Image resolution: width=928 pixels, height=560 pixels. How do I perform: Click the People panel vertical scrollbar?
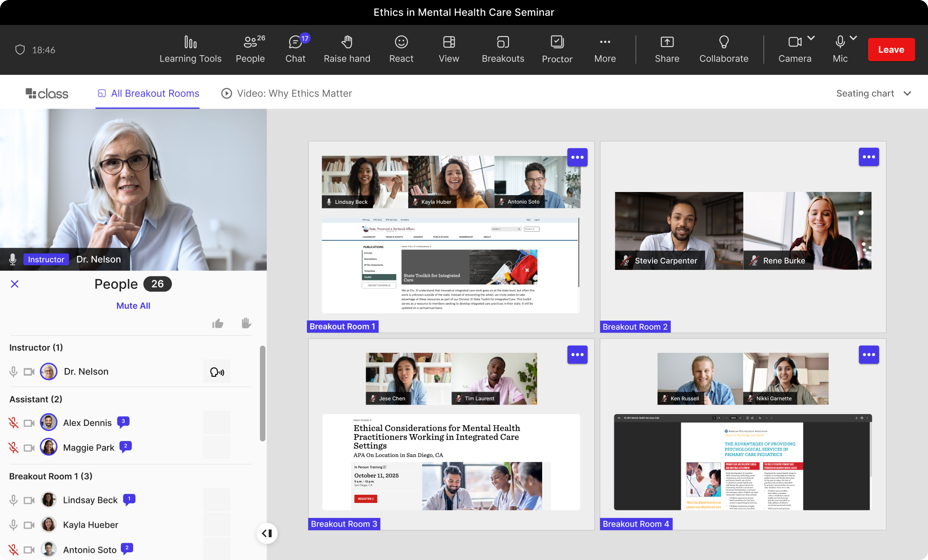262,393
